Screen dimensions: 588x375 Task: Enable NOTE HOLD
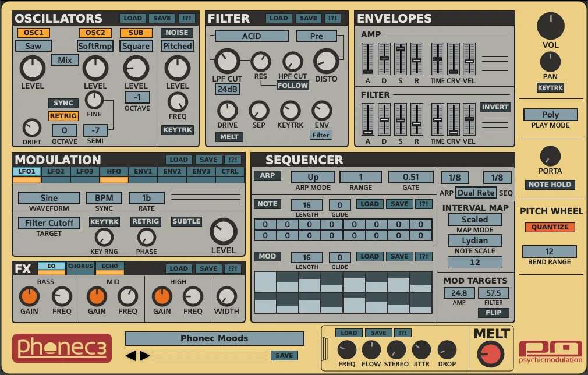click(x=550, y=185)
